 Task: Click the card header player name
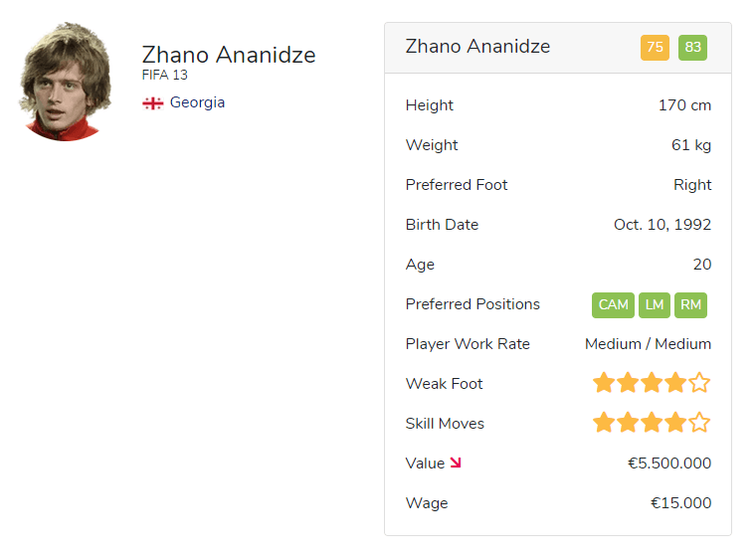(477, 47)
